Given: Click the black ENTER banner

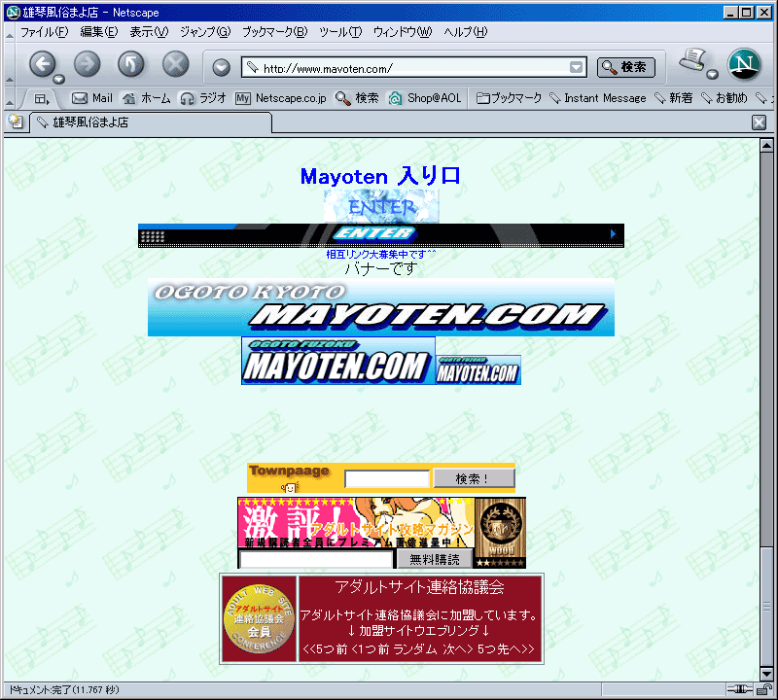Looking at the screenshot, I should (381, 235).
